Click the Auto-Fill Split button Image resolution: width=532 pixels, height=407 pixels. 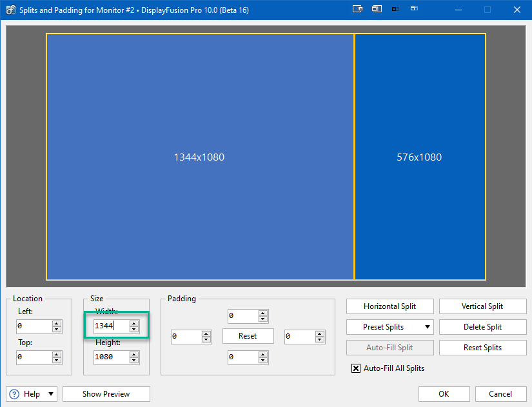pos(390,348)
